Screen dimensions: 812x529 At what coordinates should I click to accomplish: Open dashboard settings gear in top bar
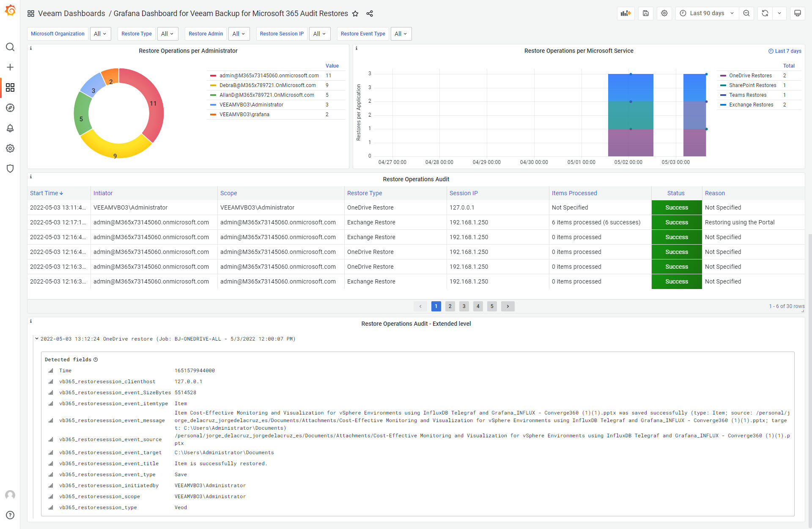tap(664, 13)
